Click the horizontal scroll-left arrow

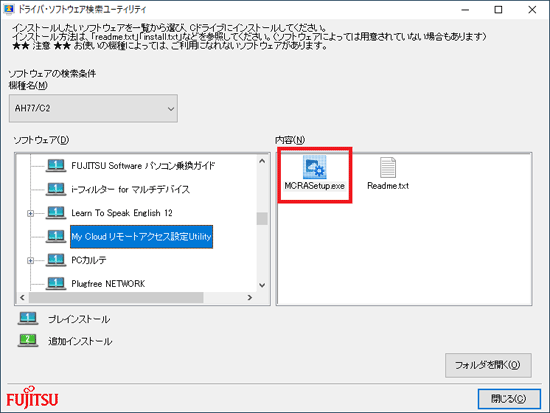pyautogui.click(x=22, y=298)
